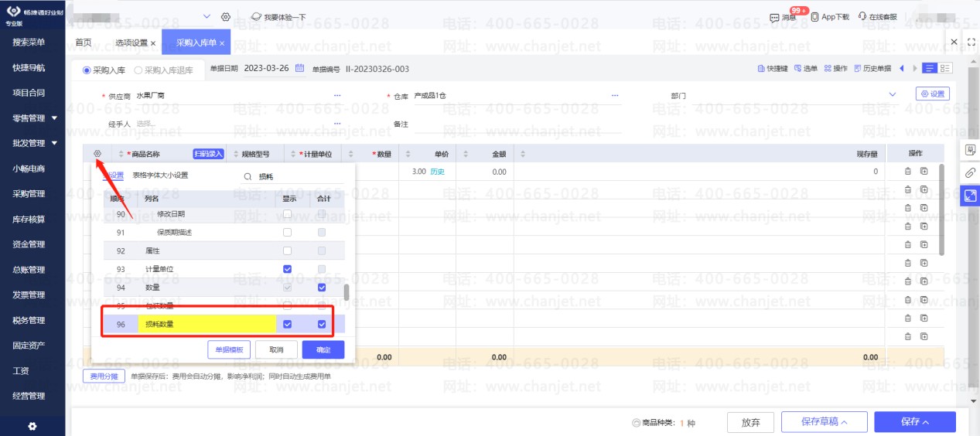The image size is (980, 436).
Task: Click the App下载 phone icon
Action: (x=815, y=16)
